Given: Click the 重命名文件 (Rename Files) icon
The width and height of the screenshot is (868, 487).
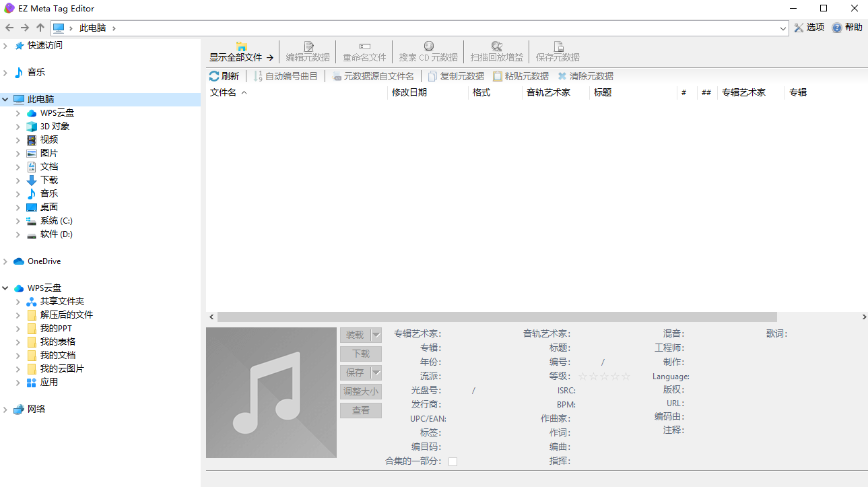Looking at the screenshot, I should point(364,51).
